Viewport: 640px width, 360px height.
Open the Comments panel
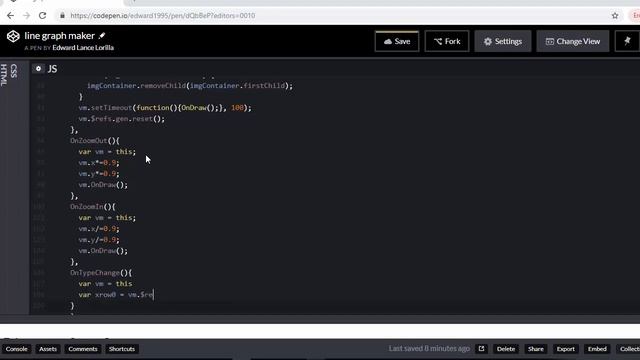[x=83, y=349]
